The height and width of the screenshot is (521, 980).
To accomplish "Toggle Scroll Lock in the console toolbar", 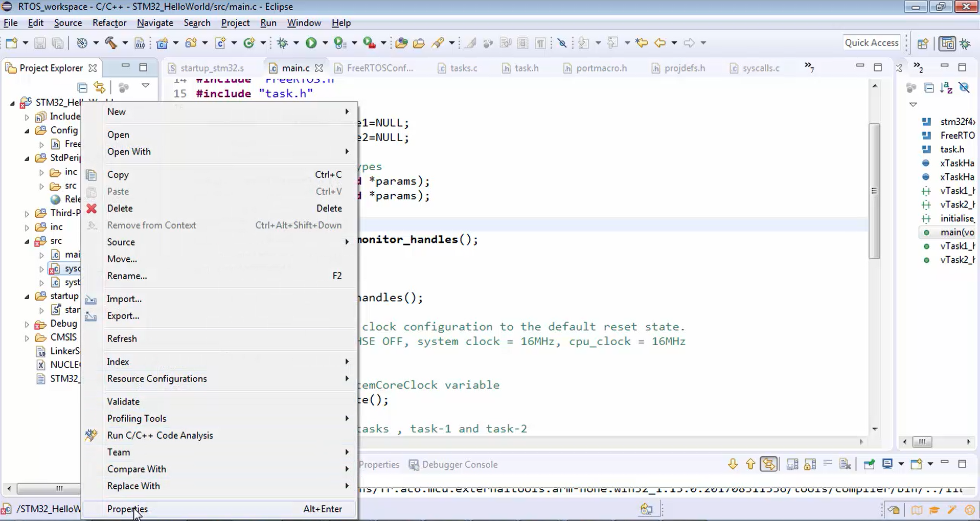I will [x=810, y=464].
